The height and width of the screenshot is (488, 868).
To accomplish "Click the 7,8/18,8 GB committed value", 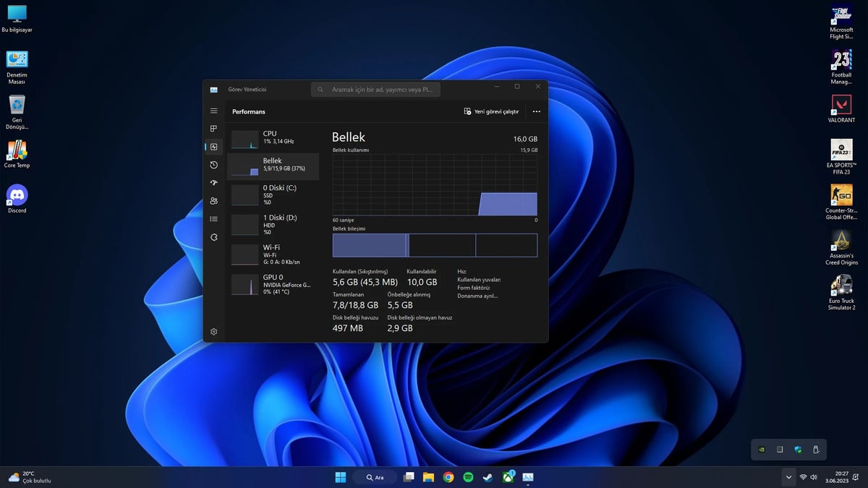I will click(x=355, y=305).
